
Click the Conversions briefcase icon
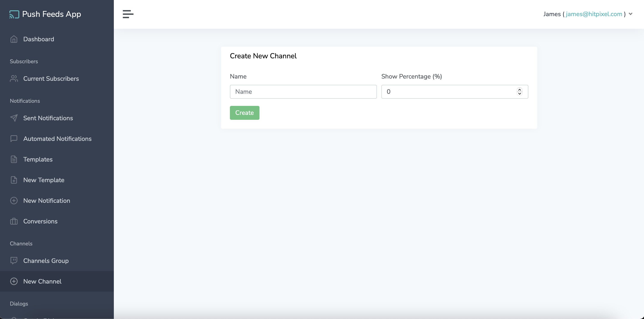tap(14, 221)
